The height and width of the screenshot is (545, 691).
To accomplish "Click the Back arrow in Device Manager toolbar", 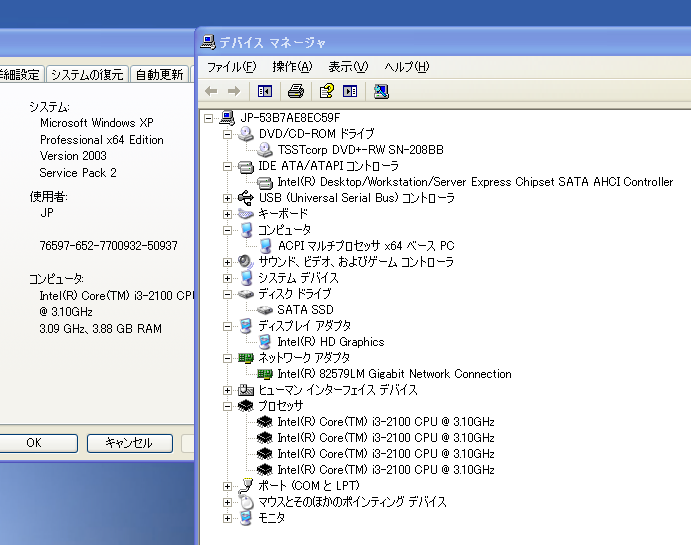I will click(x=212, y=91).
